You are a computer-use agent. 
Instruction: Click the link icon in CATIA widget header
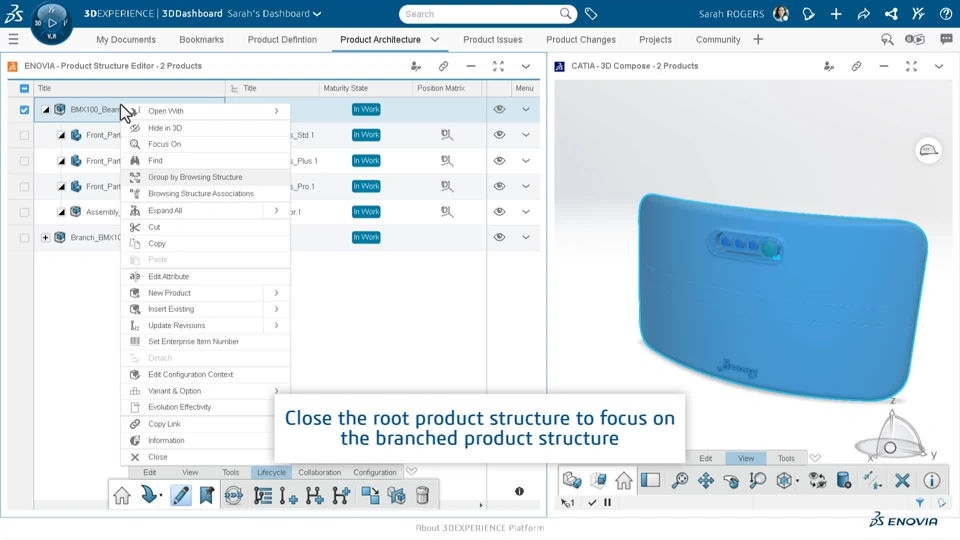tap(856, 66)
